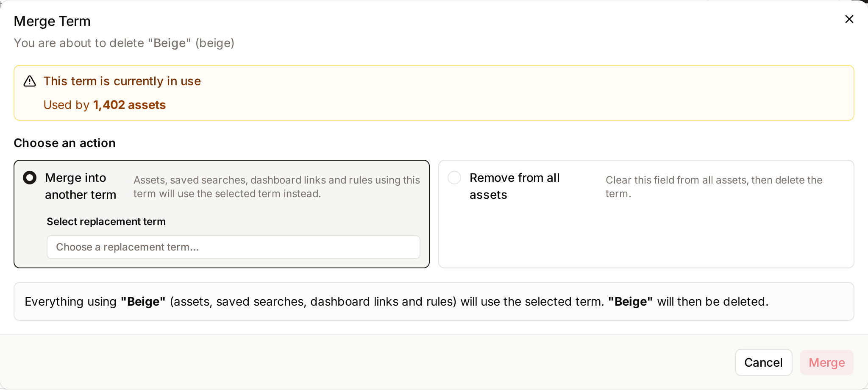Click the Merge button

(826, 362)
